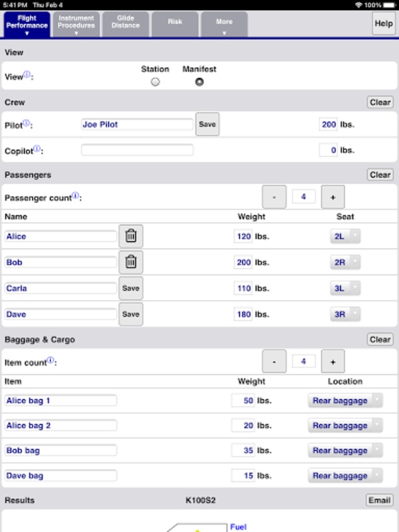
Task: Decrease item count with minus button
Action: click(x=274, y=361)
